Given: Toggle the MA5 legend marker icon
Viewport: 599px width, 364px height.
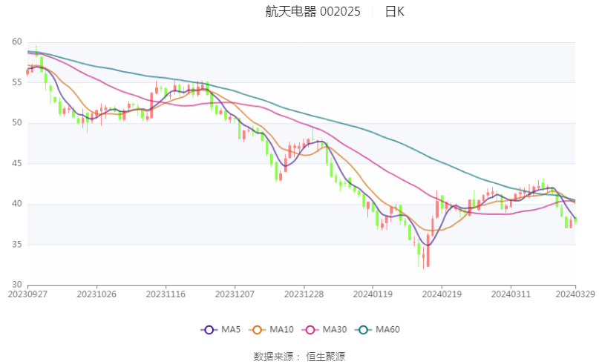Looking at the screenshot, I should [x=209, y=329].
